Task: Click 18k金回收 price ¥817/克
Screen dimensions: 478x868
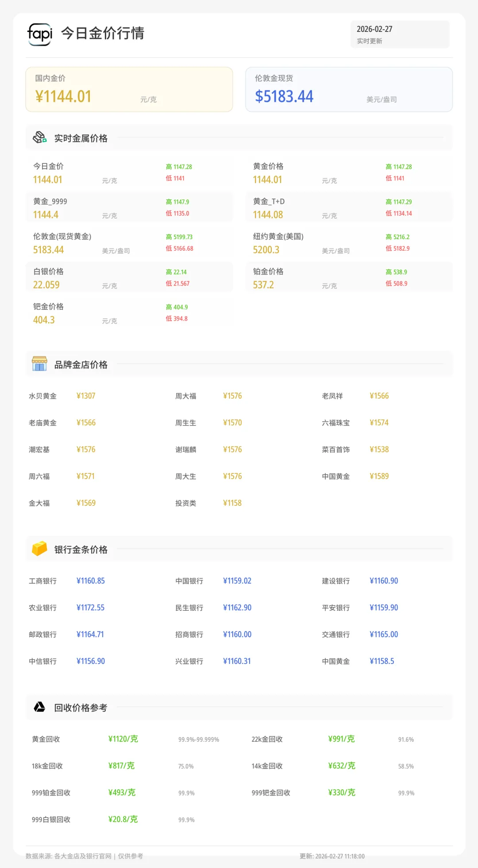Action: pyautogui.click(x=121, y=766)
